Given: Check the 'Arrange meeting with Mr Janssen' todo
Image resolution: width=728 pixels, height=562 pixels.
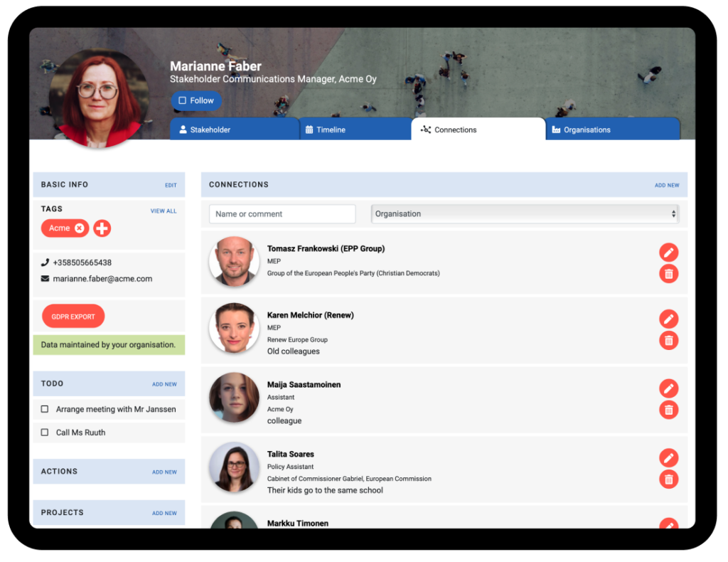Looking at the screenshot, I should click(45, 409).
